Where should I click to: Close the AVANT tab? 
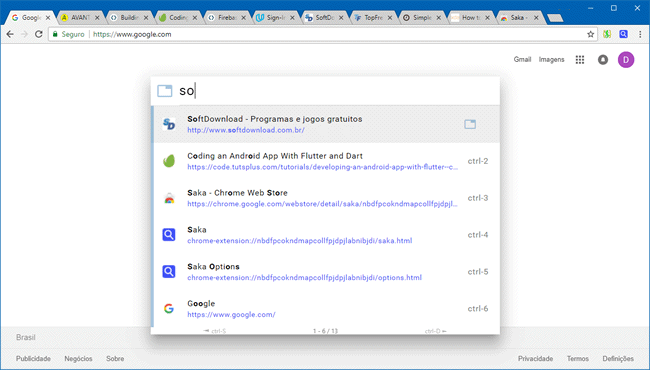click(97, 18)
